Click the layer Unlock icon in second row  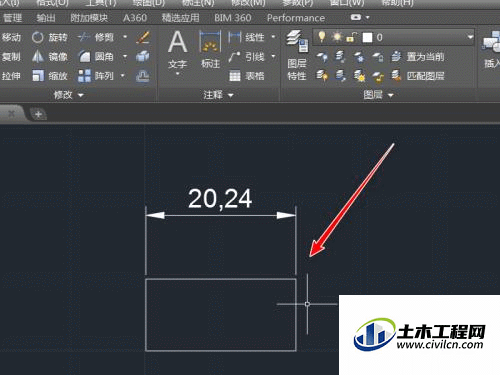click(x=378, y=76)
